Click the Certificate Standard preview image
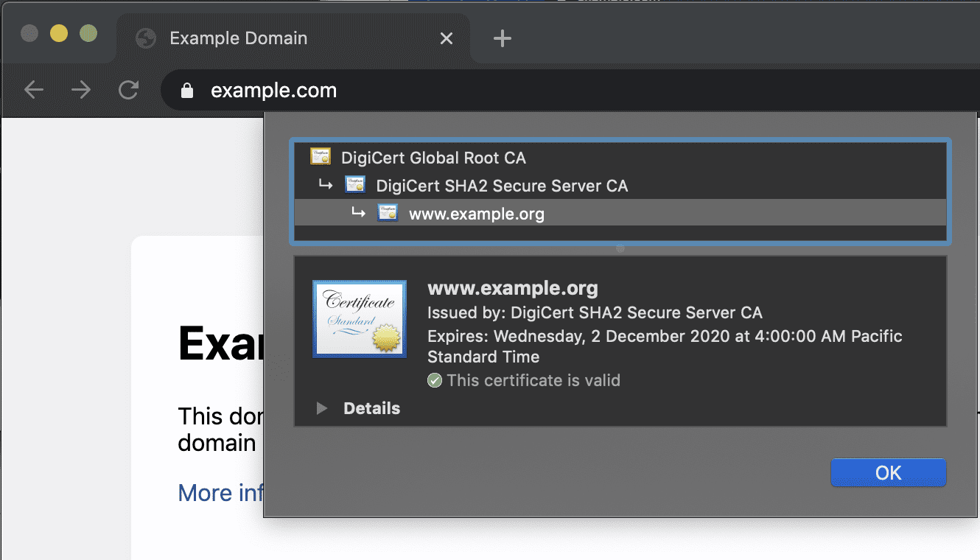980x560 pixels. 359,318
